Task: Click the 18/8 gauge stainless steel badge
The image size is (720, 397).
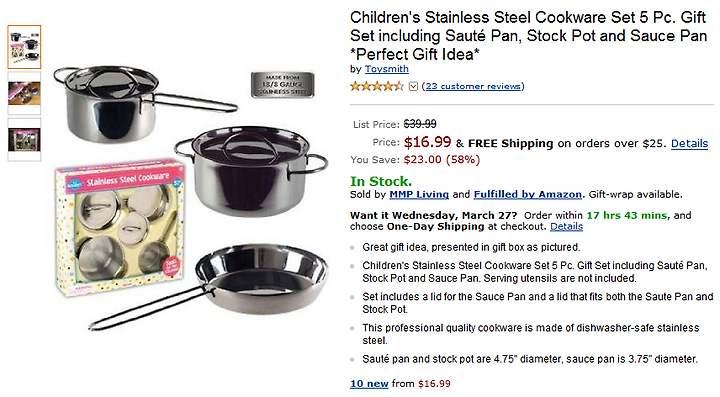Action: coord(282,85)
